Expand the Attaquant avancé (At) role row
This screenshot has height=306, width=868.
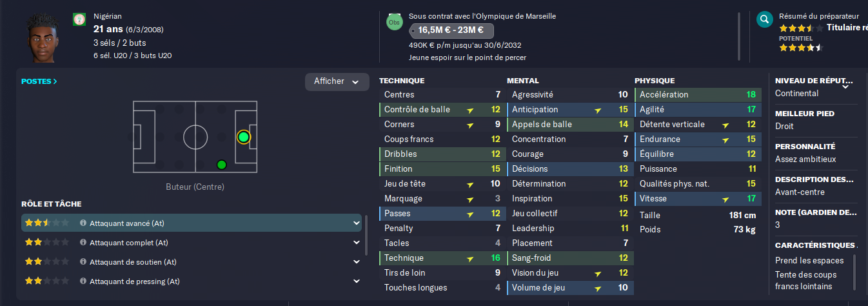click(357, 223)
